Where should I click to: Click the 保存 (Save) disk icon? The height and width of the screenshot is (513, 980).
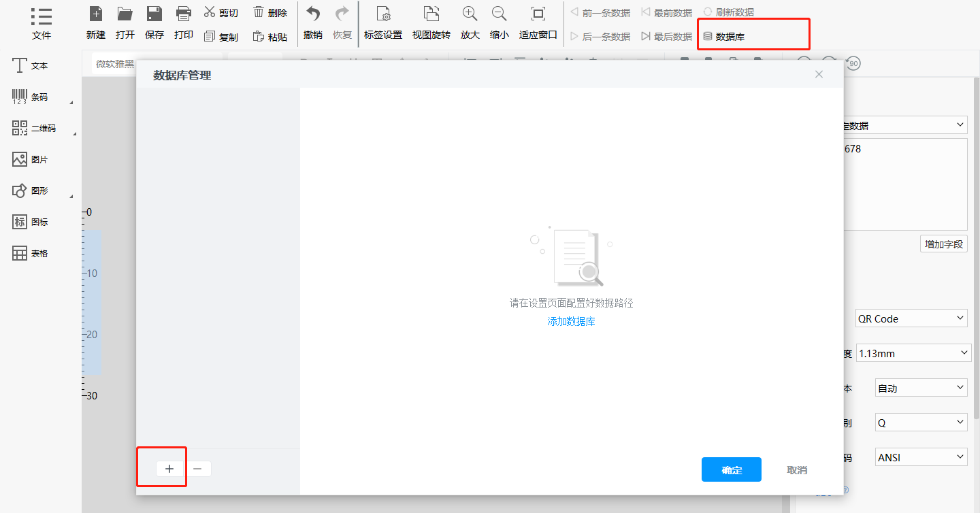pos(154,14)
